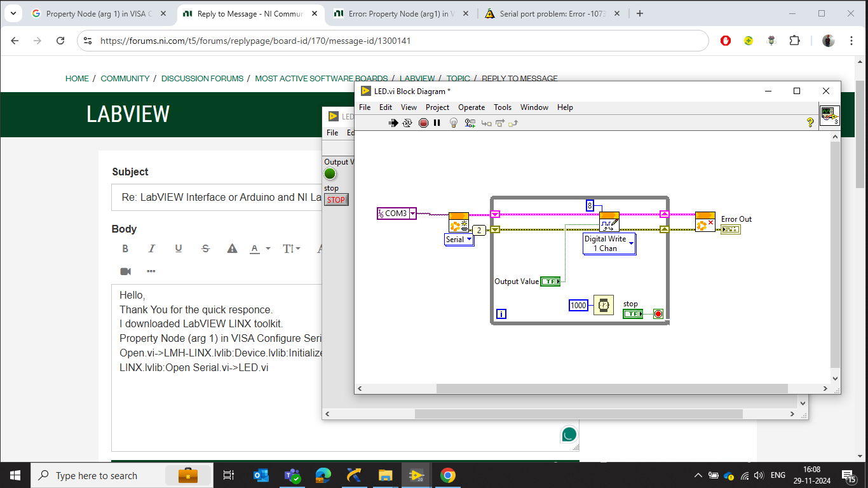Open the LABVIEW breadcrumb link
The image size is (868, 488).
(418, 78)
